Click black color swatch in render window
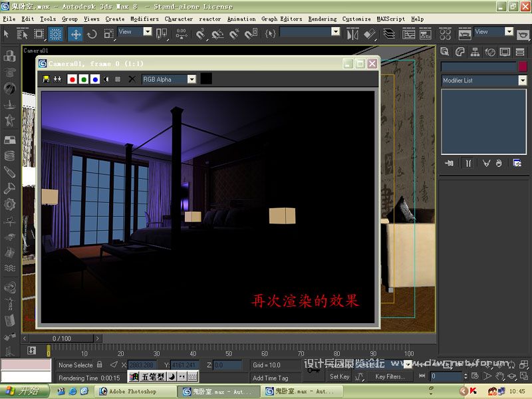This screenshot has height=399, width=532. click(x=206, y=78)
